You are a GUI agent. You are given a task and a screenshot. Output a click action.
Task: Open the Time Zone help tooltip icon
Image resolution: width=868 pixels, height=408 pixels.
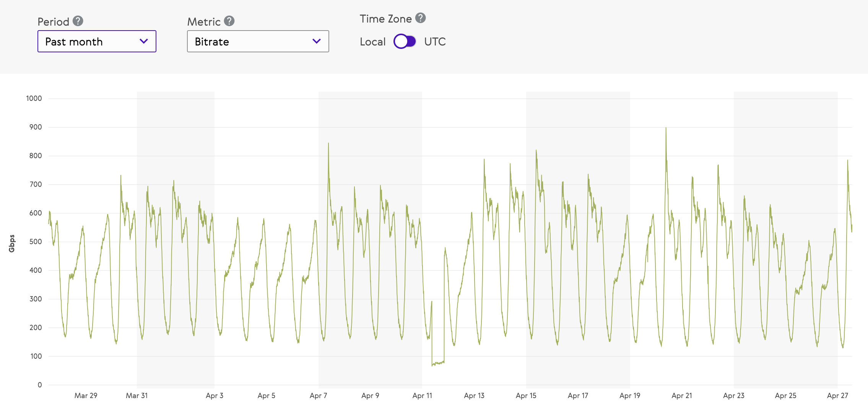[421, 18]
